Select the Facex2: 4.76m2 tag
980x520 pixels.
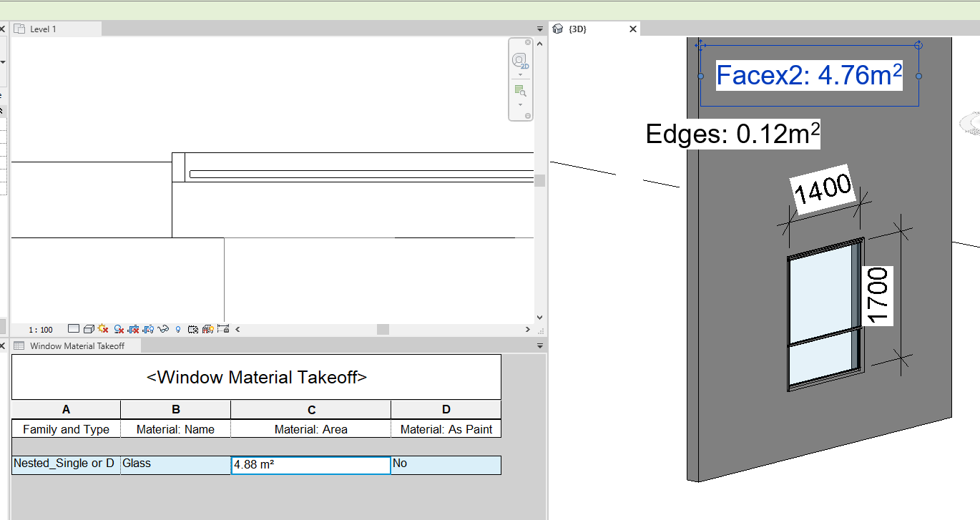tap(808, 74)
